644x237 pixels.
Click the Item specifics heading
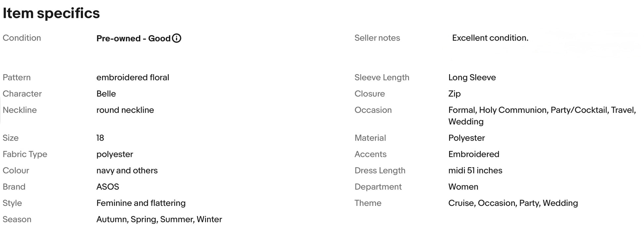[51, 13]
